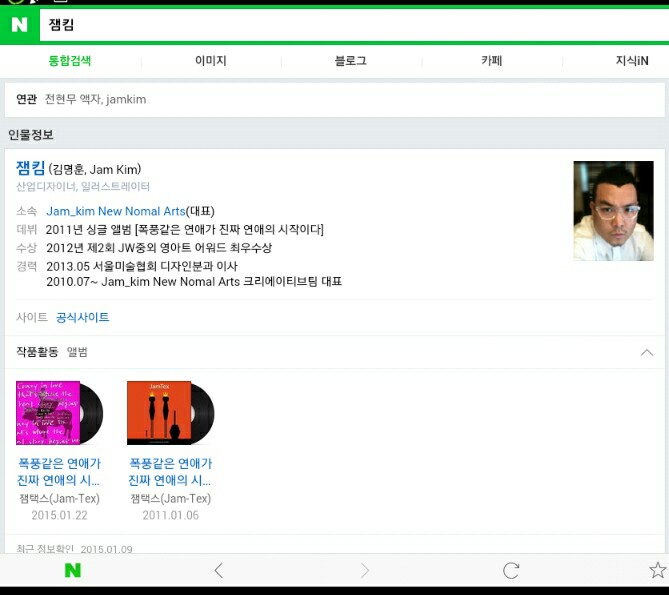
Task: Tap the profile photo of Jam Kim
Action: [613, 211]
